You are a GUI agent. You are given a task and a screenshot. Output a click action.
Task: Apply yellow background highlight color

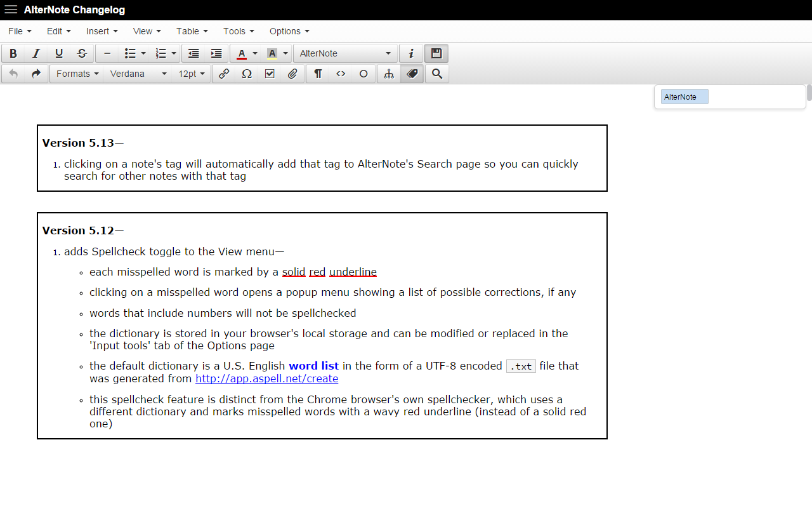pos(272,53)
